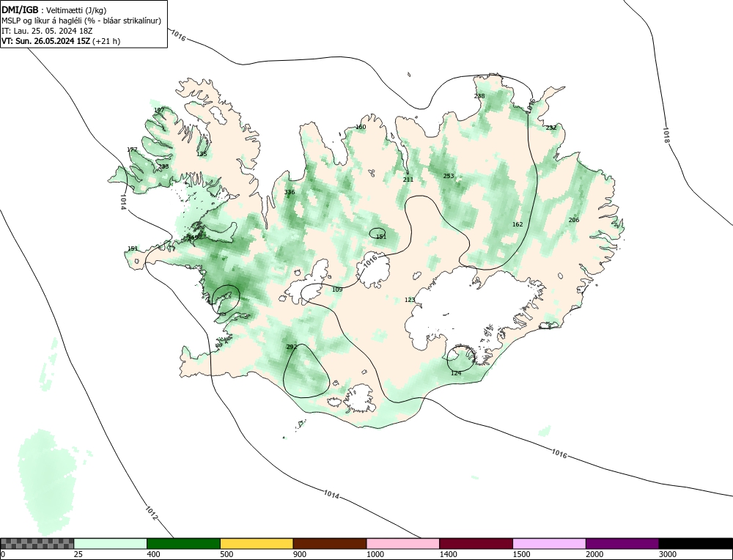733x560 pixels.
Task: Click the legend tick label 400
Action: pyautogui.click(x=153, y=554)
